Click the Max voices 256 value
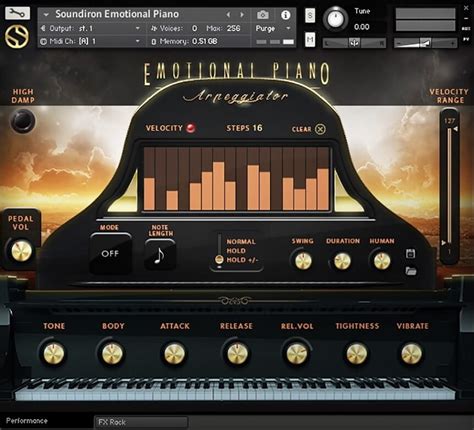The height and width of the screenshot is (430, 474). pyautogui.click(x=233, y=29)
